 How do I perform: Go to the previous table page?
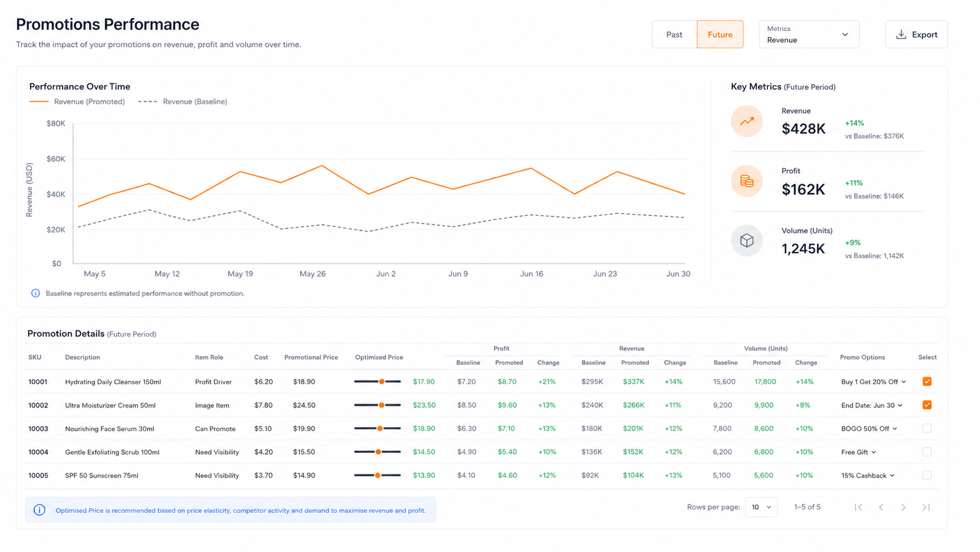[881, 507]
